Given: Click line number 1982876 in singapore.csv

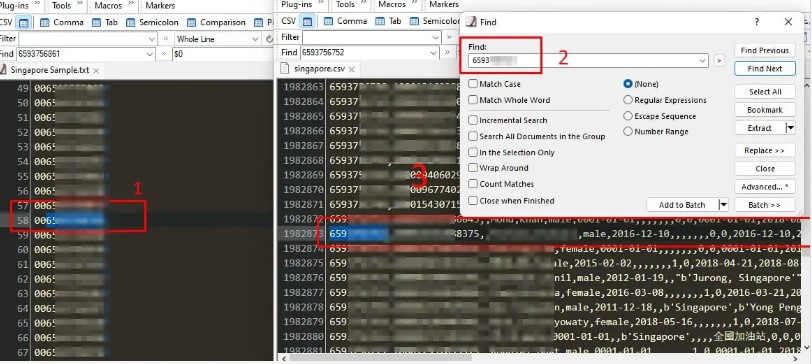Looking at the screenshot, I should pyautogui.click(x=303, y=278).
